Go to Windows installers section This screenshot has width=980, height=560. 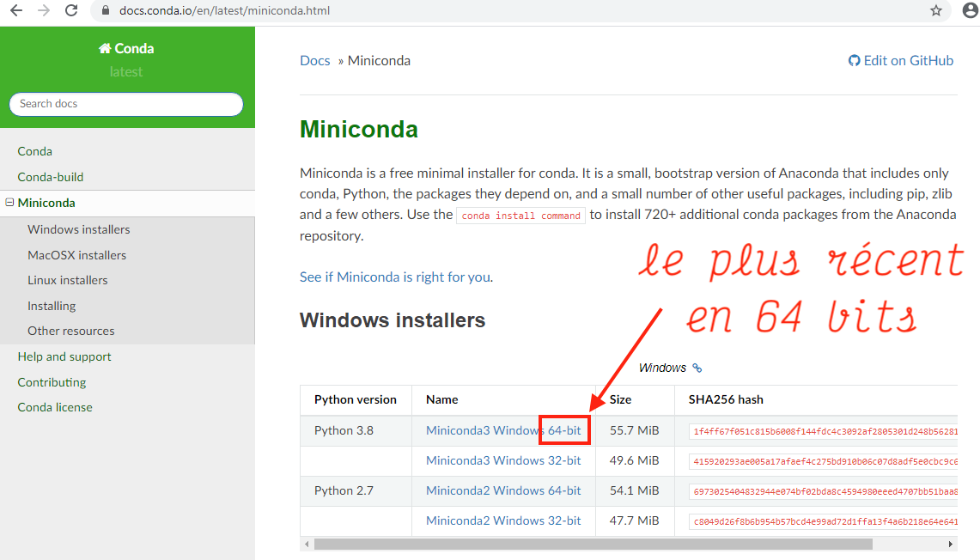79,229
